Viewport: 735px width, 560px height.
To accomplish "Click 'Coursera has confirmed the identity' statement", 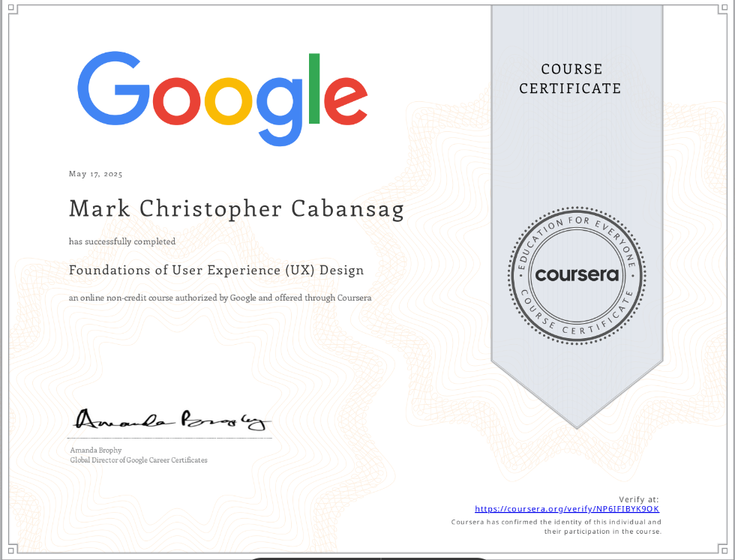I will point(556,527).
